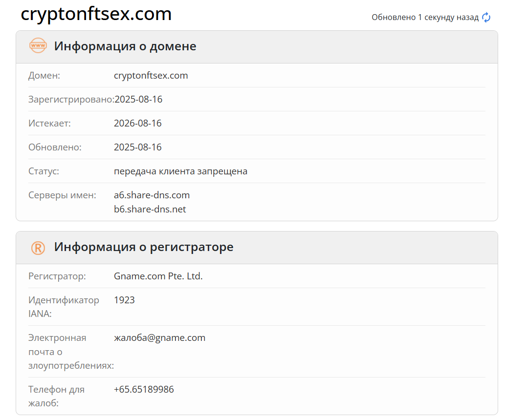Click the 'Информация о домене' heading
This screenshot has height=420, width=505.
(125, 46)
